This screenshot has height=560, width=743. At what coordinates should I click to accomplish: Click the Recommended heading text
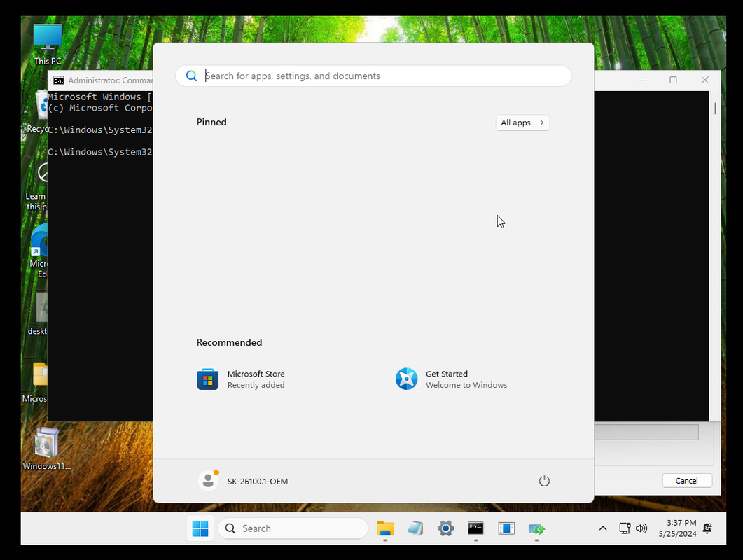click(229, 342)
